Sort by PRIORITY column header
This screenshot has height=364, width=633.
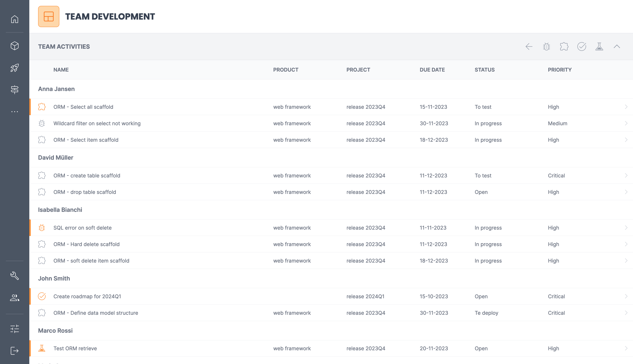560,70
